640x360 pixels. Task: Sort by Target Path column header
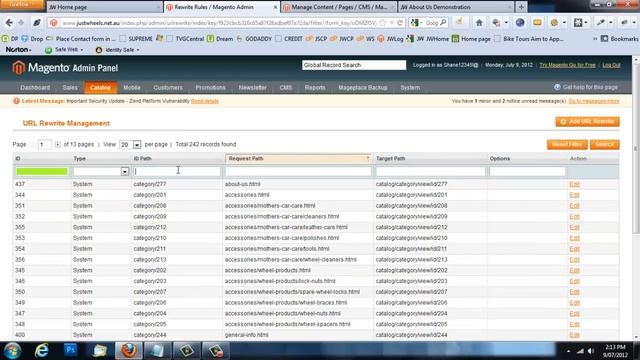pos(390,158)
